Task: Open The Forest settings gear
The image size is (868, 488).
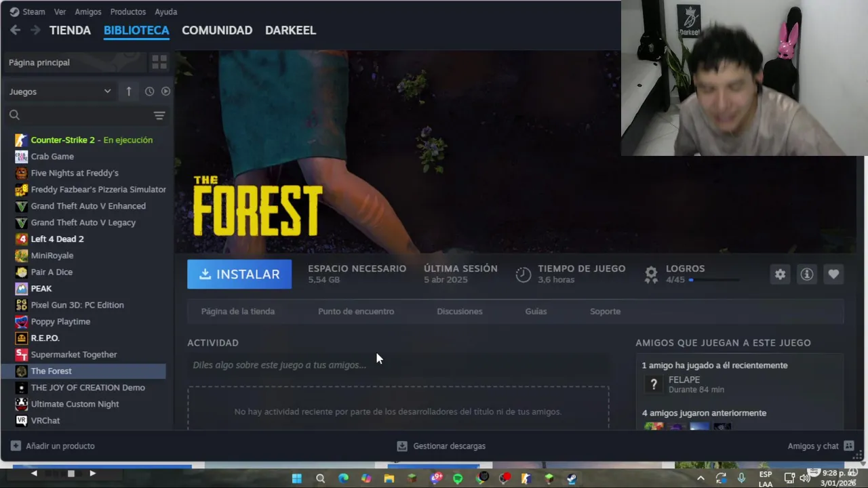Action: click(781, 274)
